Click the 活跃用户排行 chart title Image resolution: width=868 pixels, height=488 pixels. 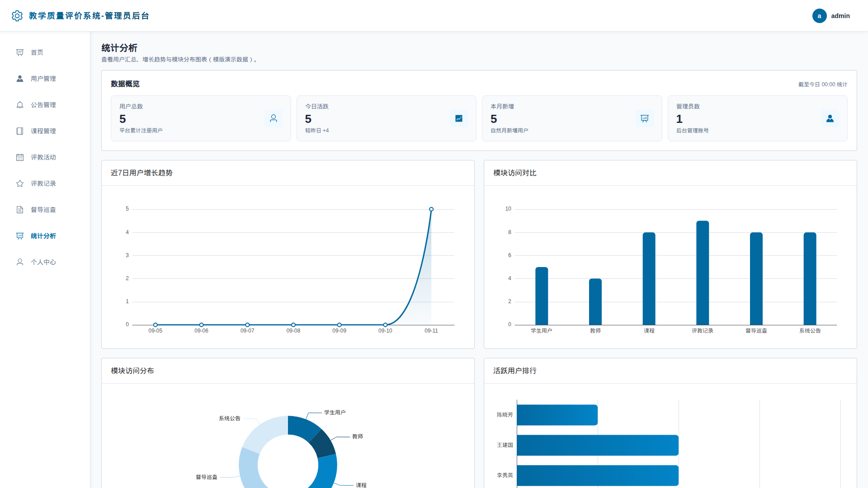(515, 371)
